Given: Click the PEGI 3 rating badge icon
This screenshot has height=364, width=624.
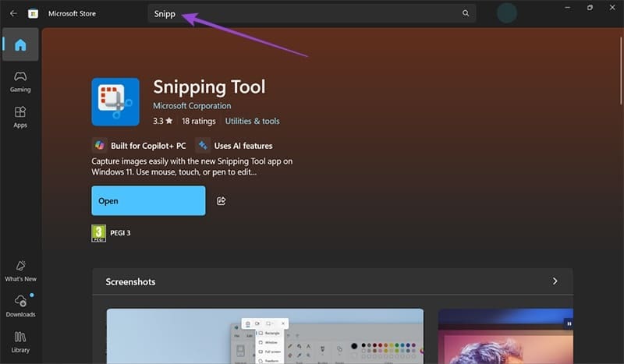Looking at the screenshot, I should [x=99, y=233].
